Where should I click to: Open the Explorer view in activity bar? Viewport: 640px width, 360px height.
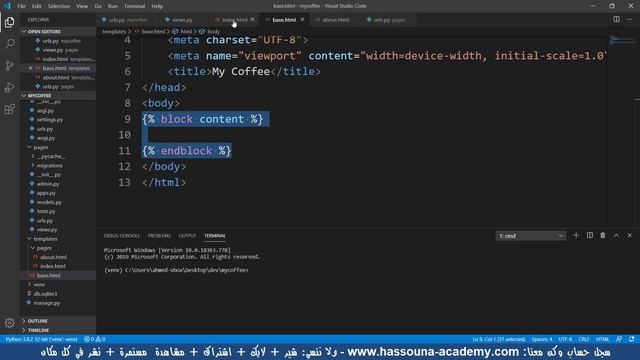pyautogui.click(x=9, y=22)
